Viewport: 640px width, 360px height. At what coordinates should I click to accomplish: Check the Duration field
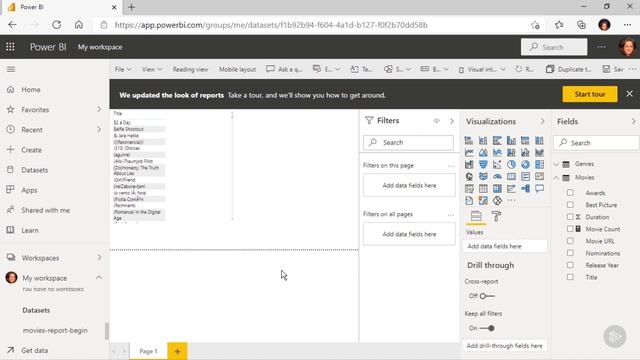coord(570,217)
